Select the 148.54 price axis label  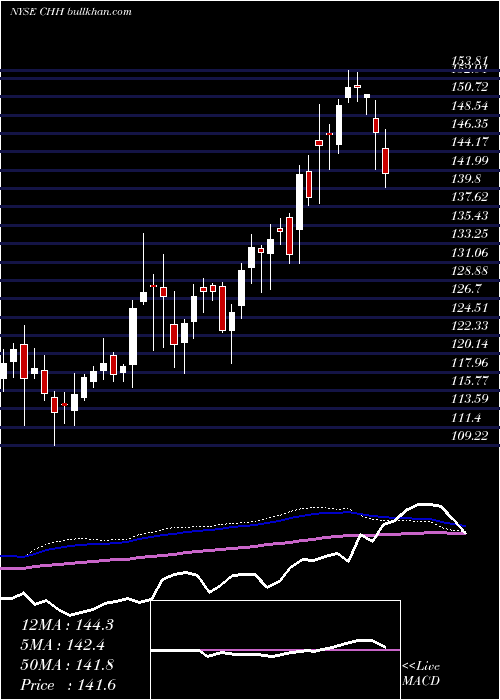[470, 105]
